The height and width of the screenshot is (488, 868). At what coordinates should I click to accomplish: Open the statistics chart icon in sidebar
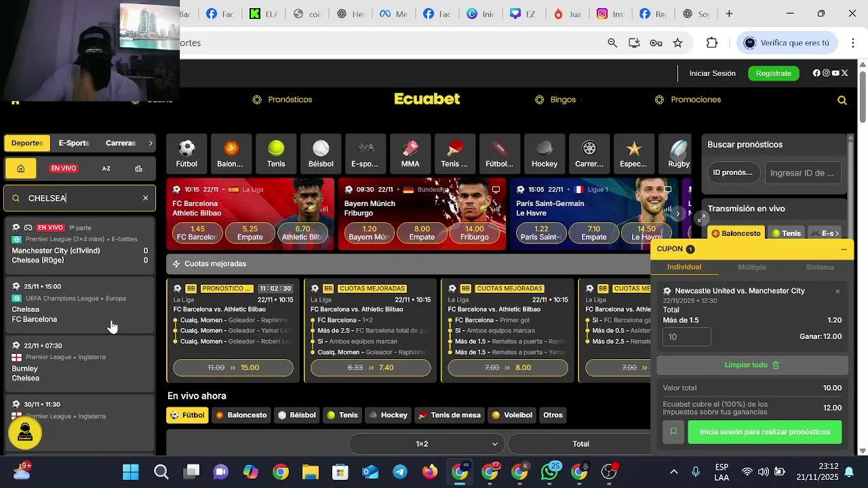pos(138,168)
